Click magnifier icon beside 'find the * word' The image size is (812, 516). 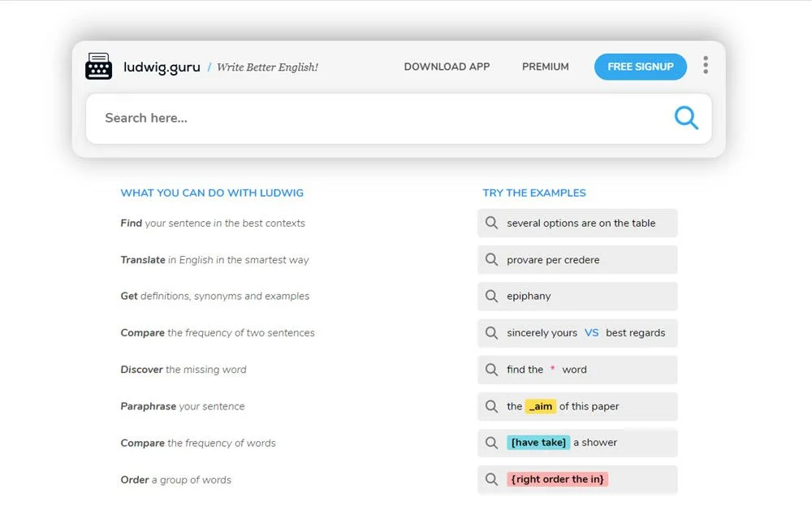click(x=491, y=370)
